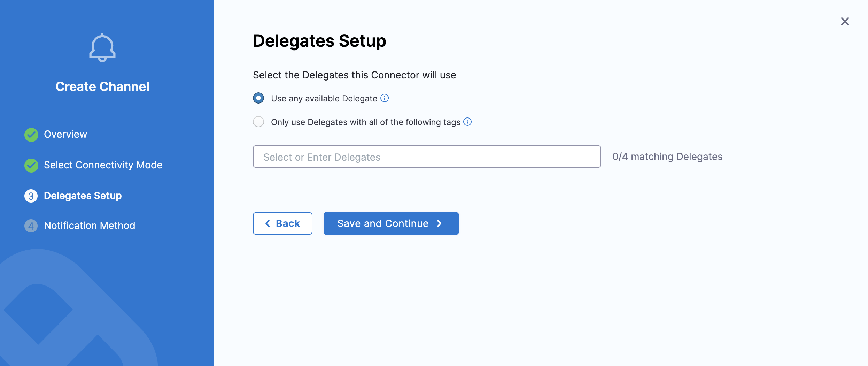This screenshot has height=366, width=868.
Task: Click the step 4 circle for Notification Method
Action: [31, 226]
